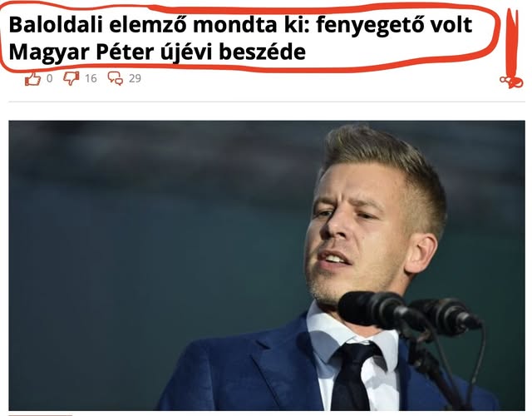Image resolution: width=532 pixels, height=416 pixels.
Task: Click the word 'mondta' in the title
Action: pos(234,25)
